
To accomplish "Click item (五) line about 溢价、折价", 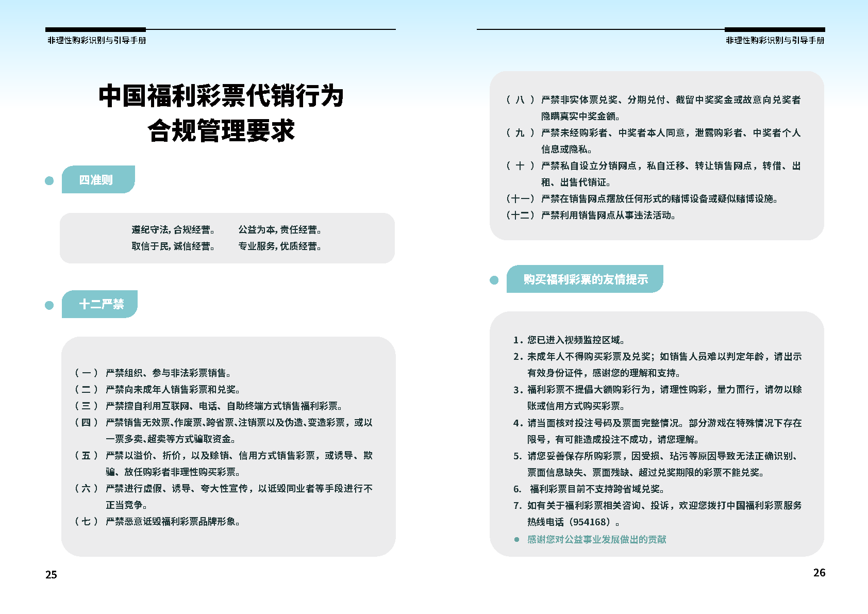I will coord(223,455).
